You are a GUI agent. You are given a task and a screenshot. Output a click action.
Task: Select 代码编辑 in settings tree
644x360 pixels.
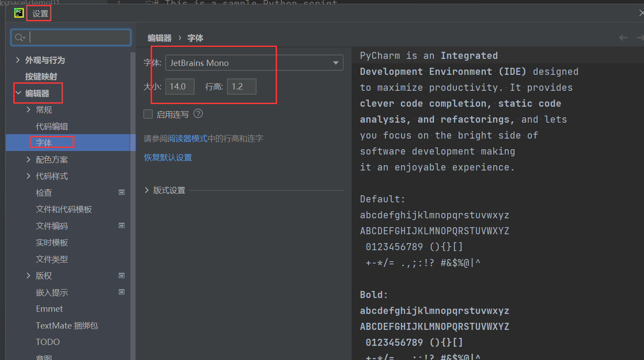click(x=52, y=126)
